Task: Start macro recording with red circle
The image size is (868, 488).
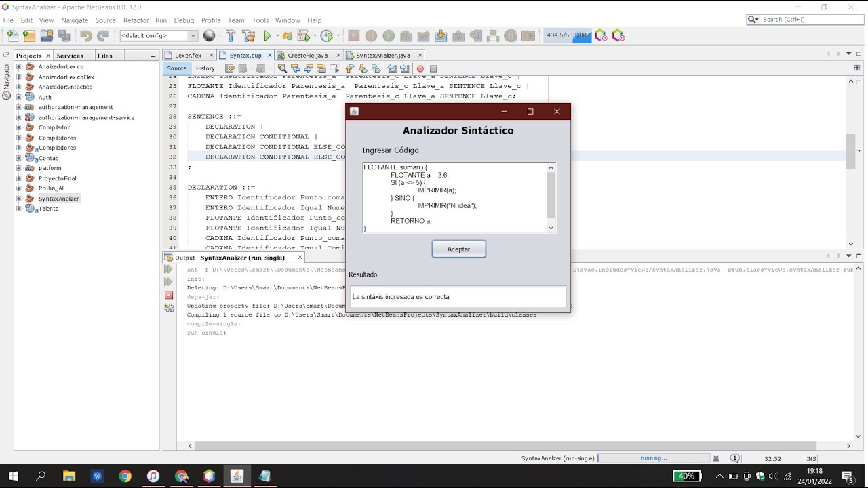Action: [x=420, y=68]
